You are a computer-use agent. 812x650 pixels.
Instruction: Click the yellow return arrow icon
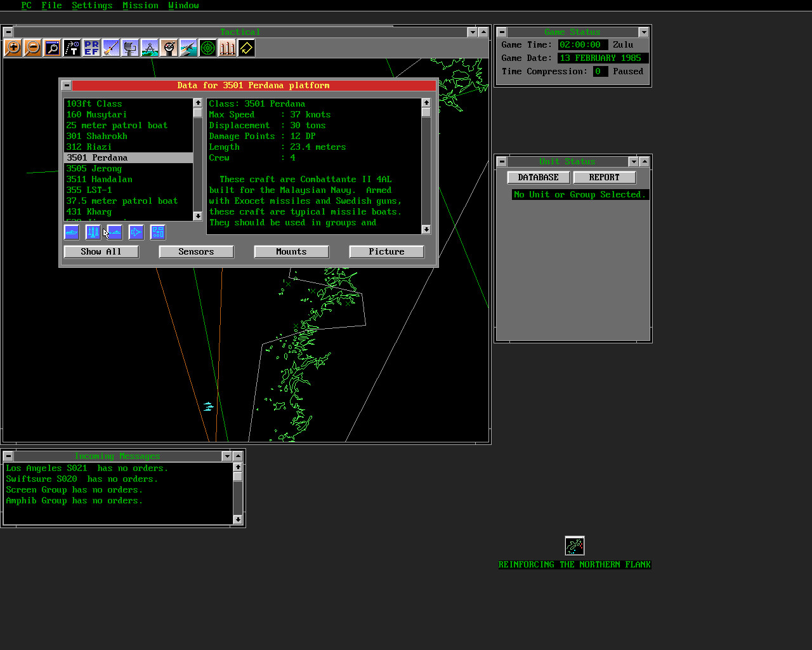pos(246,48)
